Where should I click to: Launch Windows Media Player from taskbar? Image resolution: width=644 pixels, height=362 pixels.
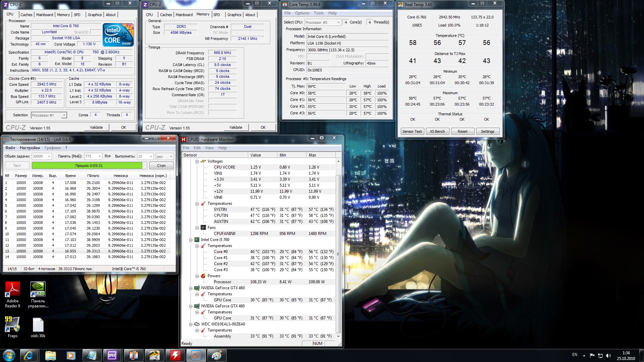pyautogui.click(x=71, y=355)
